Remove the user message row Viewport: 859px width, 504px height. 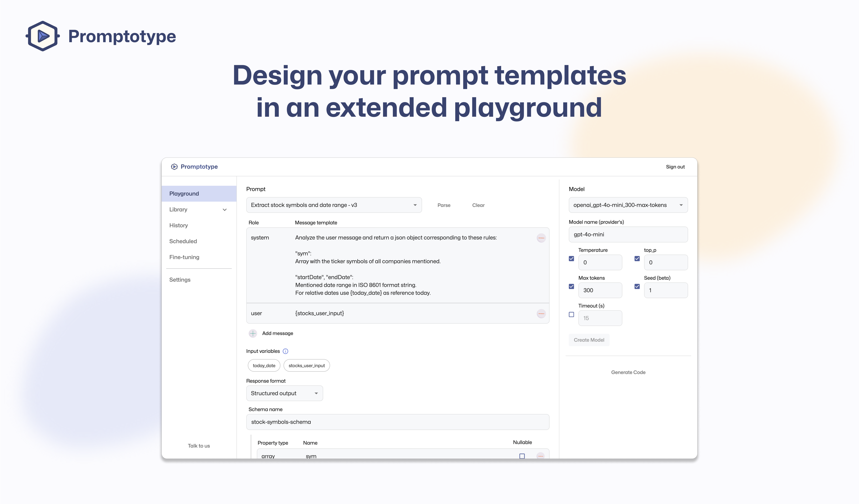coord(541,314)
